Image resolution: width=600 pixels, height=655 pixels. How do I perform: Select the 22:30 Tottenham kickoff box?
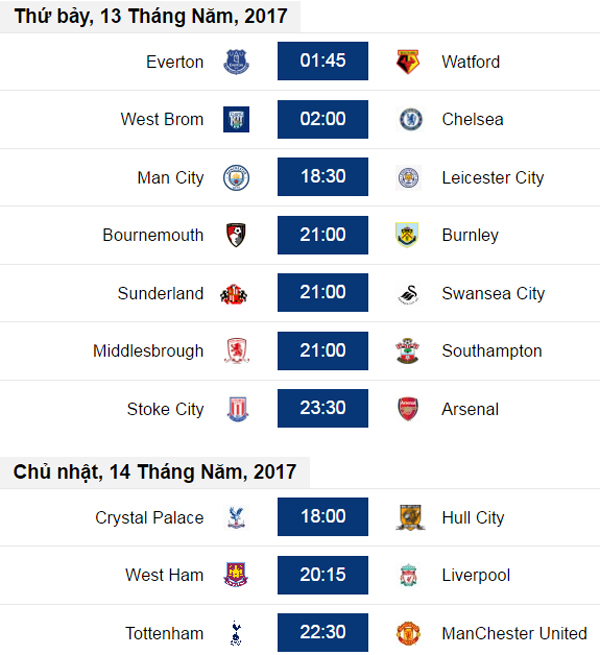pyautogui.click(x=323, y=632)
